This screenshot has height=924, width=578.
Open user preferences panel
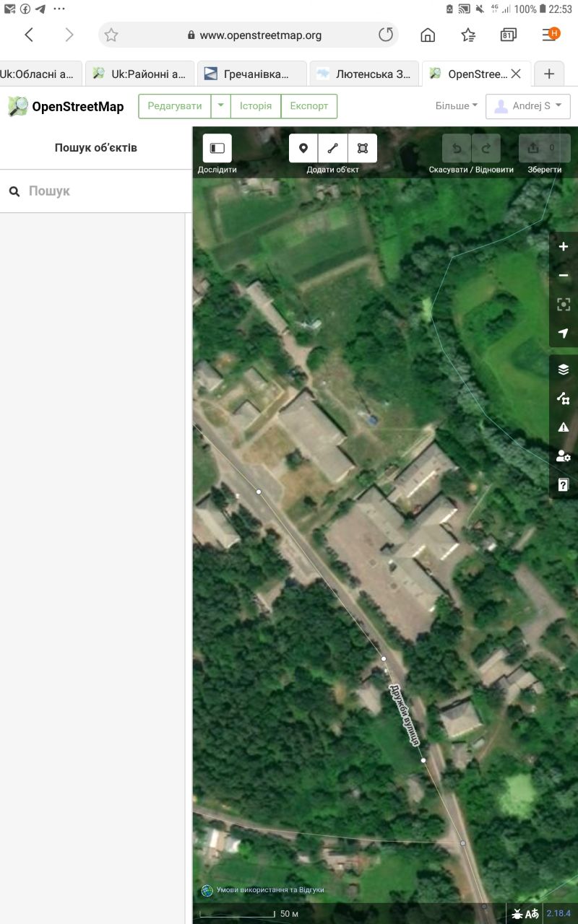tap(564, 456)
